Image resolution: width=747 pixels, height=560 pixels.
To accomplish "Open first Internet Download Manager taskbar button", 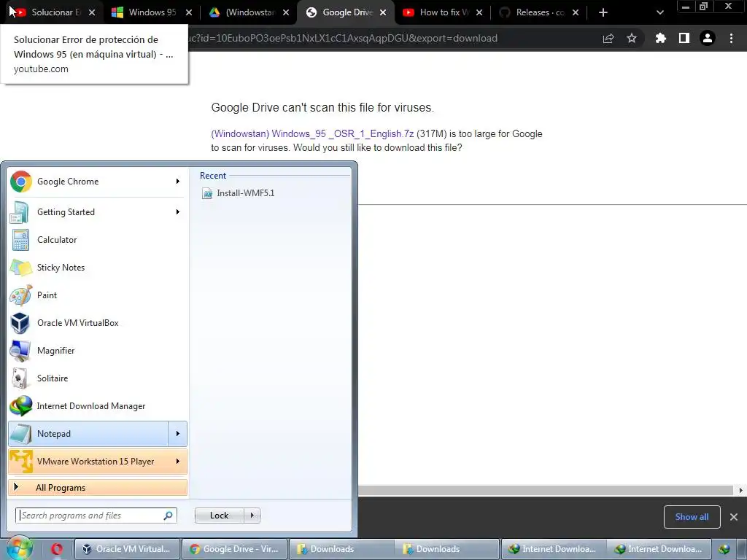I will (x=553, y=549).
